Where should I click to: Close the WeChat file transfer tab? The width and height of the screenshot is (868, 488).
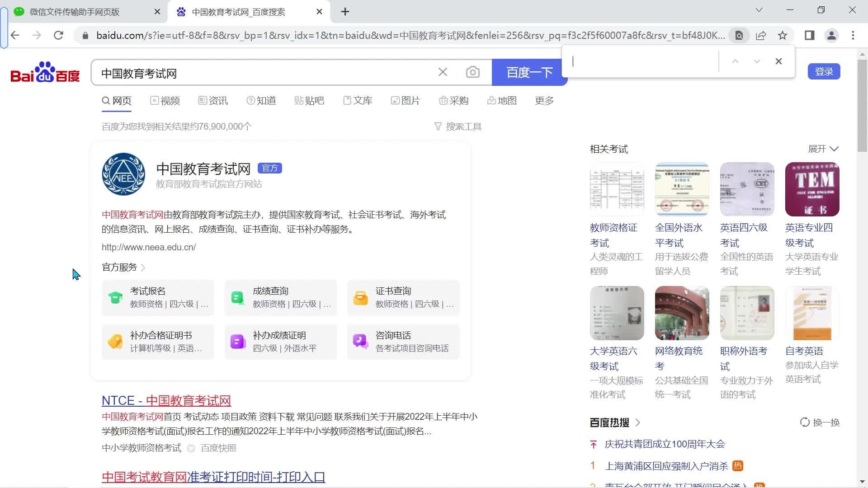[x=157, y=12]
